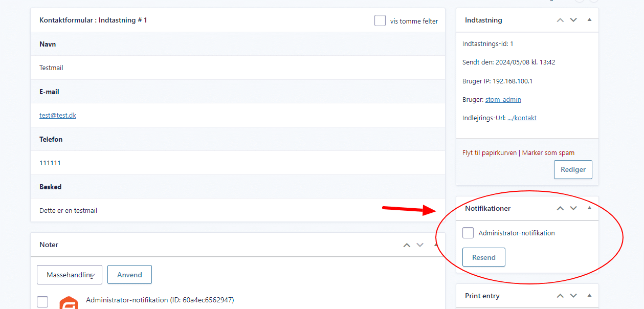
Task: Collapse the Indtastning panel triangle toggle
Action: coord(589,19)
